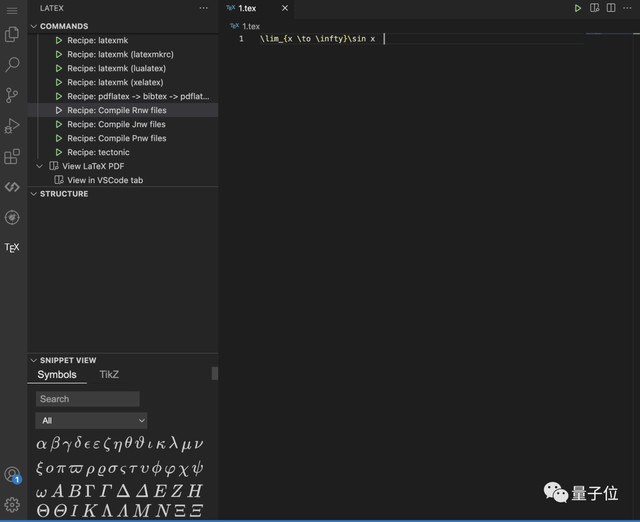Open the All category dropdown
The width and height of the screenshot is (640, 522).
pos(91,421)
